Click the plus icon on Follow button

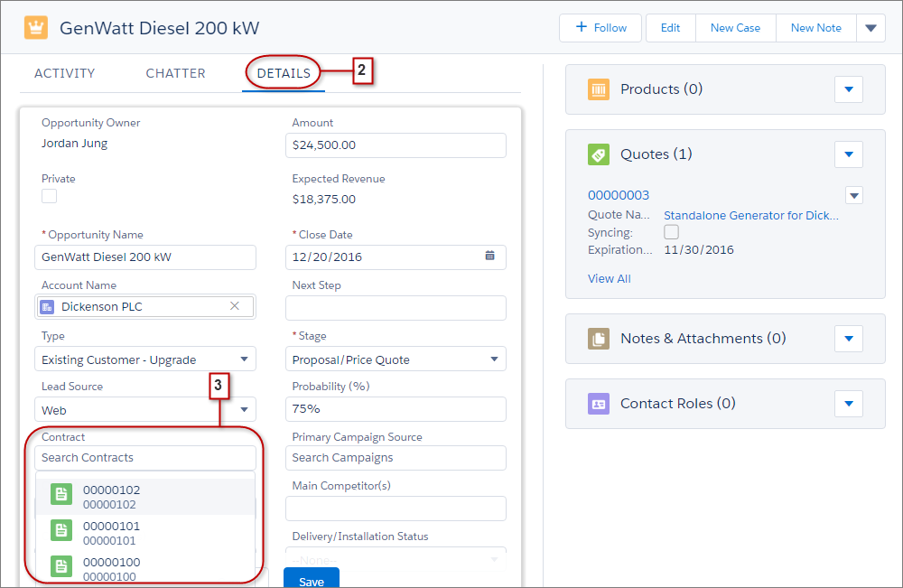tap(582, 27)
